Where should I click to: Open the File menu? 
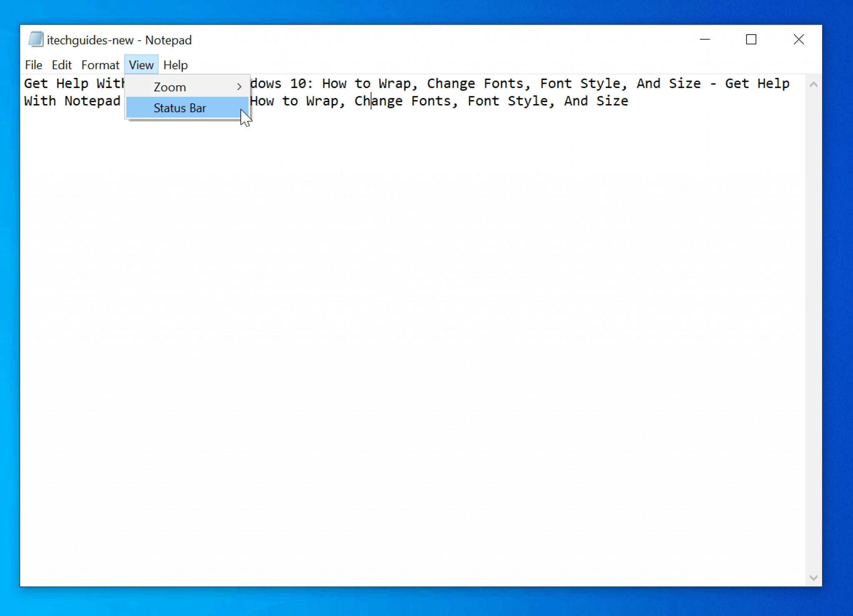pos(33,65)
